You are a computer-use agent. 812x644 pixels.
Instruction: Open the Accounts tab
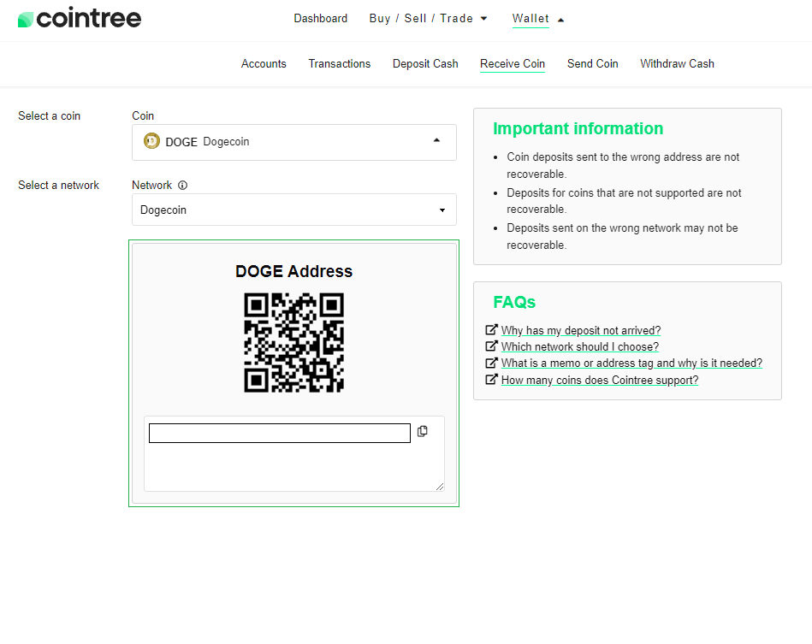coord(264,63)
